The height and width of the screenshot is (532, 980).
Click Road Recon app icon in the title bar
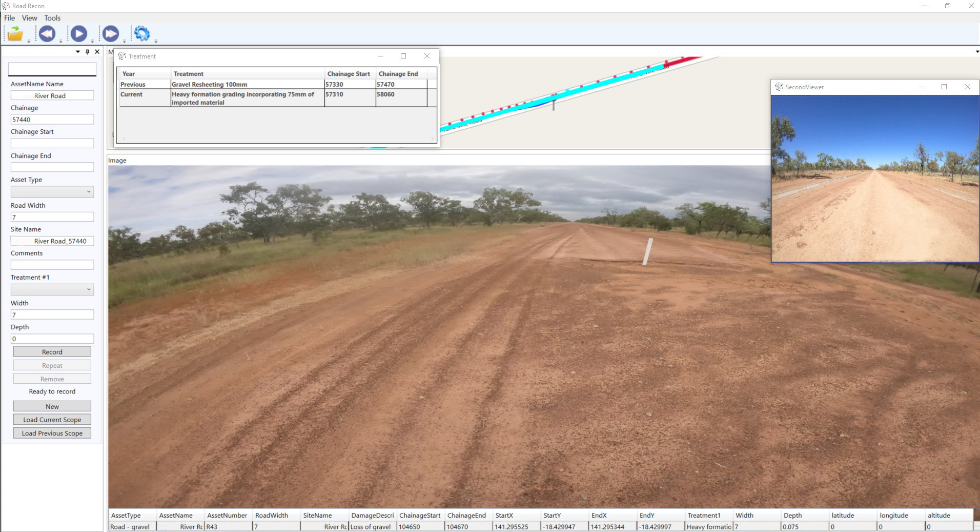(x=6, y=6)
